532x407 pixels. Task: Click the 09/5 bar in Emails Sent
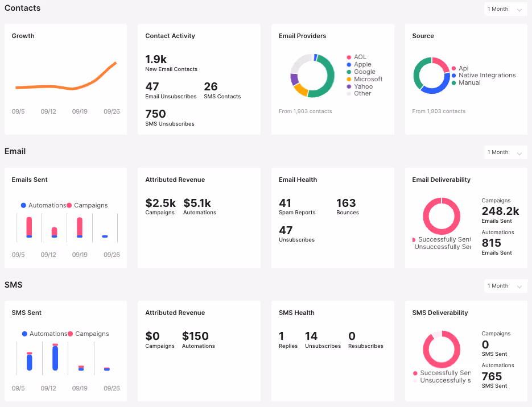pos(29,227)
